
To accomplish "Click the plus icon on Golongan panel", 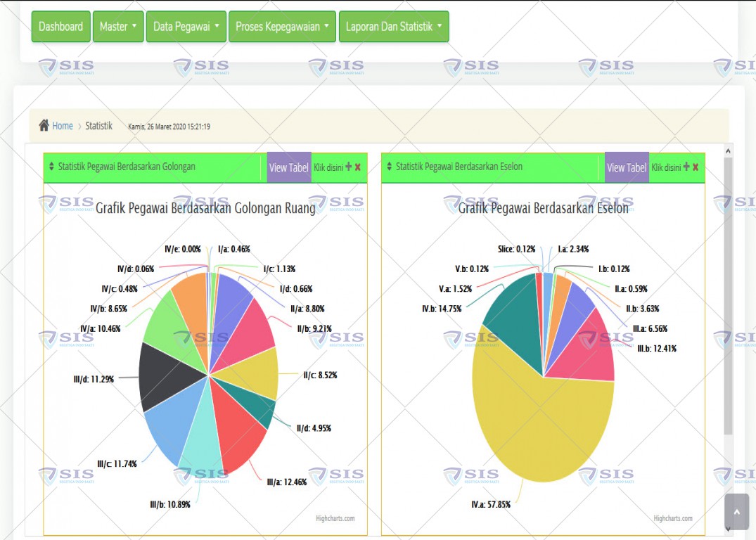I will (x=349, y=167).
